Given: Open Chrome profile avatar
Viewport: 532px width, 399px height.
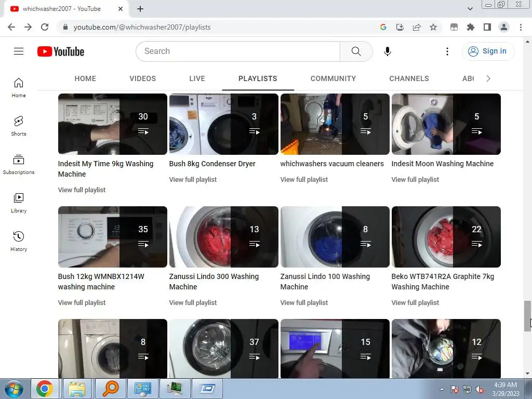Looking at the screenshot, I should [504, 27].
